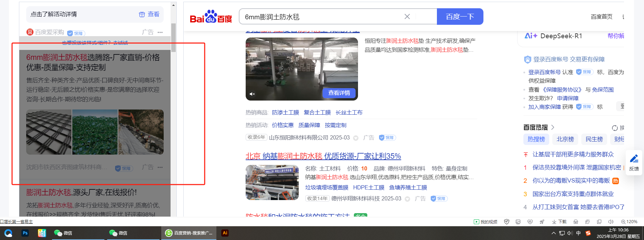Open the Quark browser taskbar icon
The height and width of the screenshot is (240, 644).
tap(8, 233)
